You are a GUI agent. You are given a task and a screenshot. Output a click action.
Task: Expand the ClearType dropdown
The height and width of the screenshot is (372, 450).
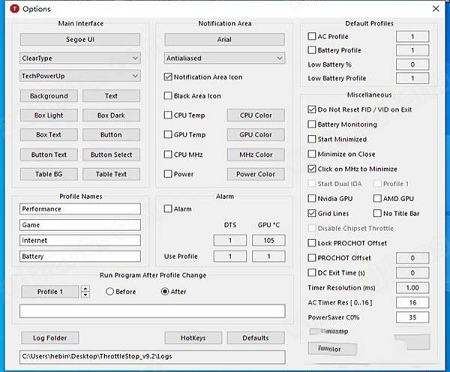(80, 58)
